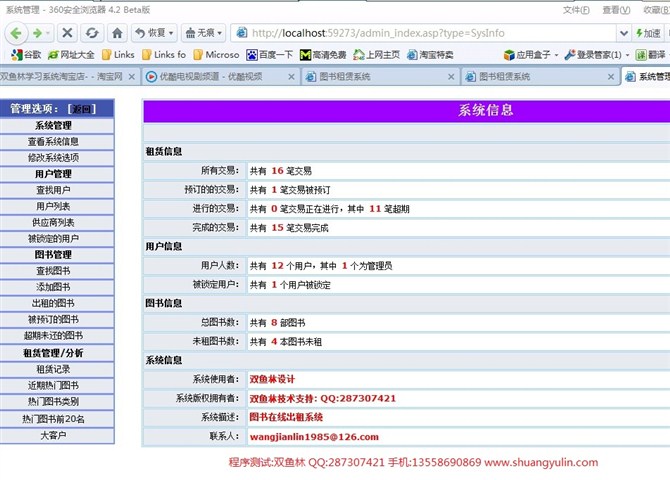Viewport: 670px width, 480px height.
Task: Click the 用户管理 sidebar section header
Action: [53, 174]
